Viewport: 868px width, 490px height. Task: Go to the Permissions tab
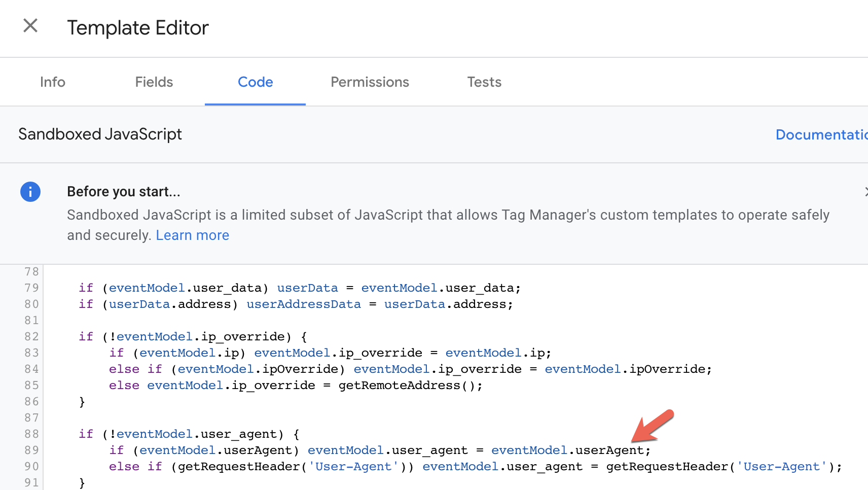click(x=370, y=82)
